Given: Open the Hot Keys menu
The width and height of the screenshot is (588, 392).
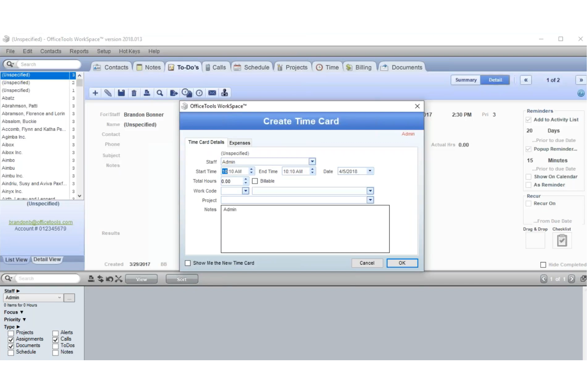Looking at the screenshot, I should [130, 51].
